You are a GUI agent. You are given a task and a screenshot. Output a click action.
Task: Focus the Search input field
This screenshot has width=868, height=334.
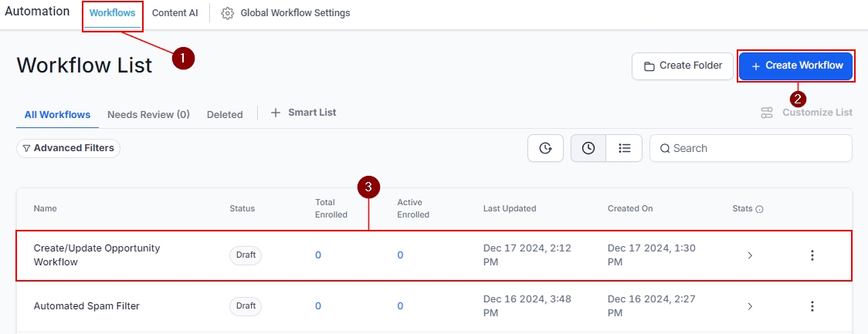757,148
